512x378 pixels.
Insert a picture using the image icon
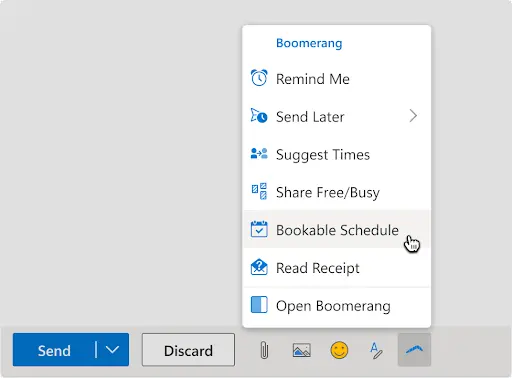coord(302,350)
